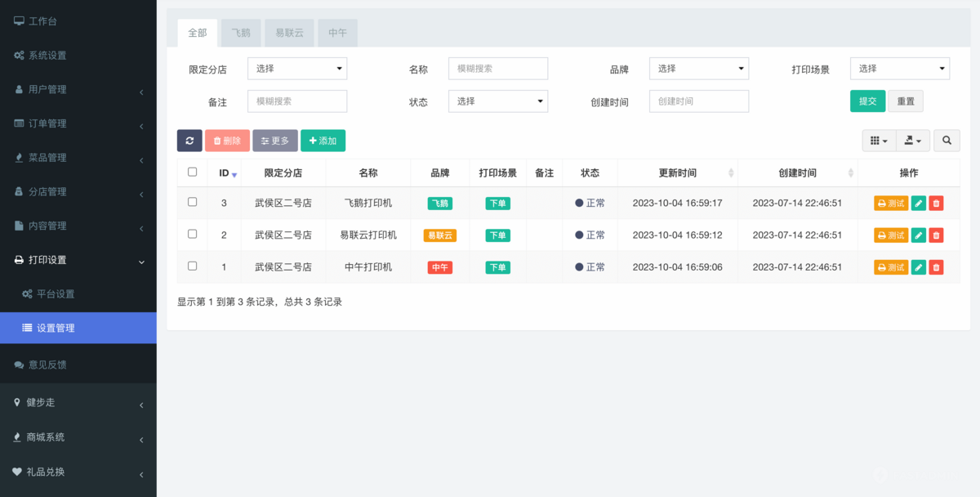Switch to the 易联云 tab
The width and height of the screenshot is (980, 497).
pyautogui.click(x=288, y=33)
